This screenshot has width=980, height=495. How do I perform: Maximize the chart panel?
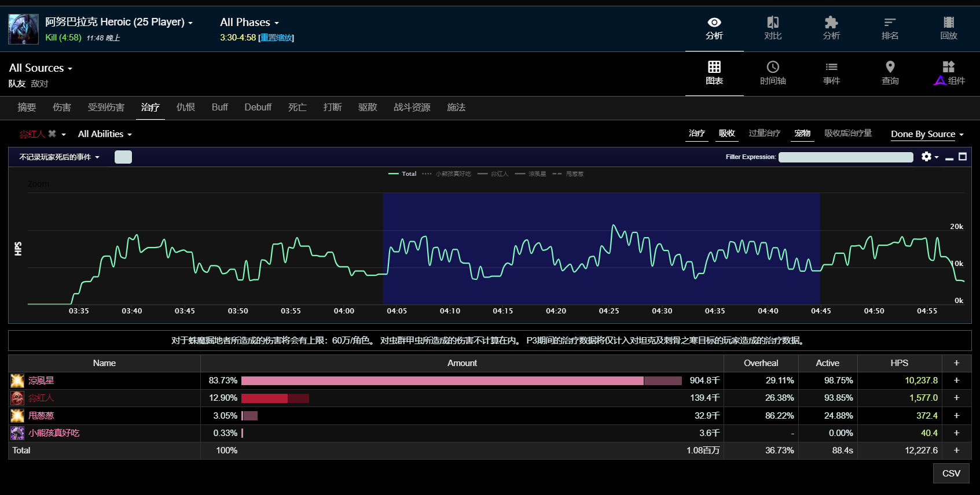[963, 157]
